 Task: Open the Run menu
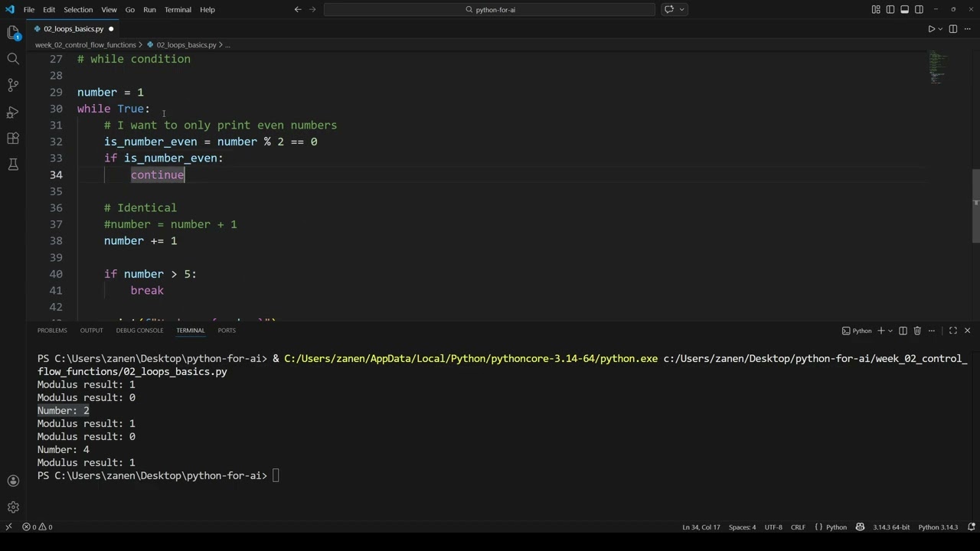tap(149, 9)
